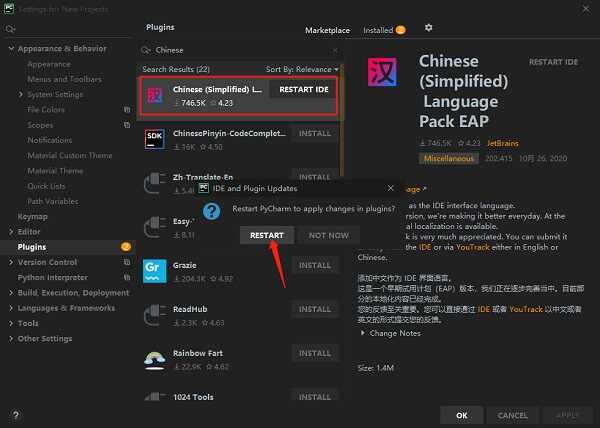Expand the Tools section
The image size is (600, 428).
(x=11, y=323)
